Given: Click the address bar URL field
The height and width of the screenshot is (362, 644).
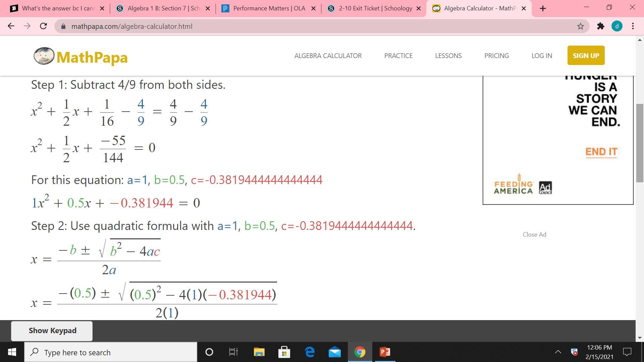Looking at the screenshot, I should [302, 26].
